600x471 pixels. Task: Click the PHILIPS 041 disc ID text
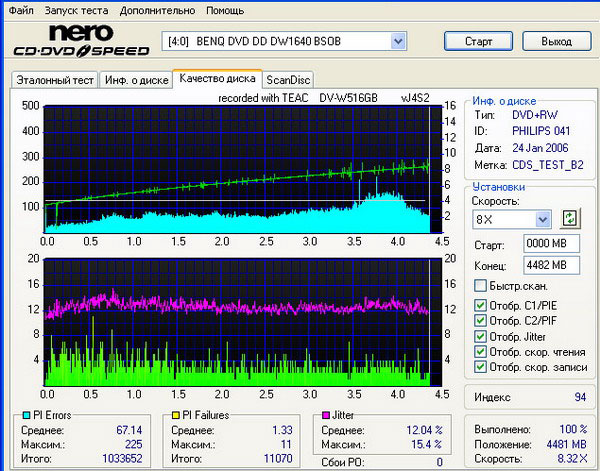point(541,131)
